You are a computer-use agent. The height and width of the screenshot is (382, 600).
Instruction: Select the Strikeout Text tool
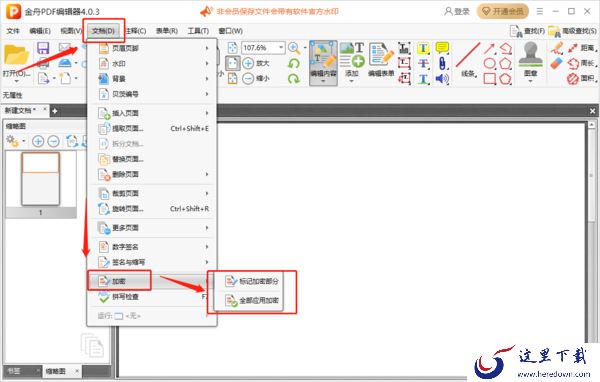423,64
